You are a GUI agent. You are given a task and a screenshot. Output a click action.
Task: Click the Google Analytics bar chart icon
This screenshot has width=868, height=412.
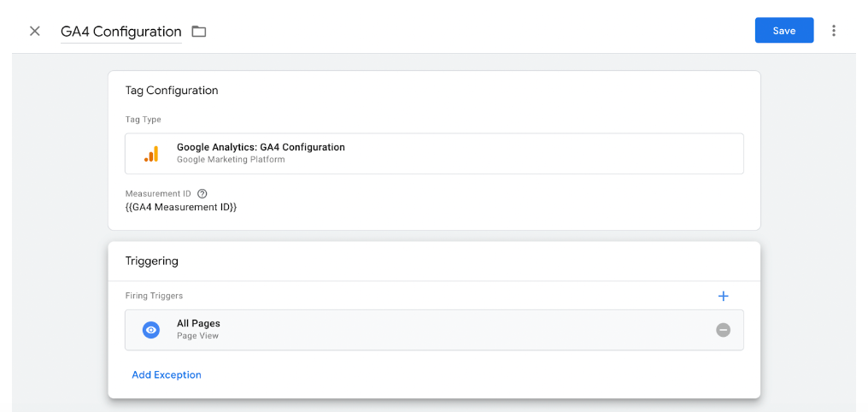tap(151, 153)
